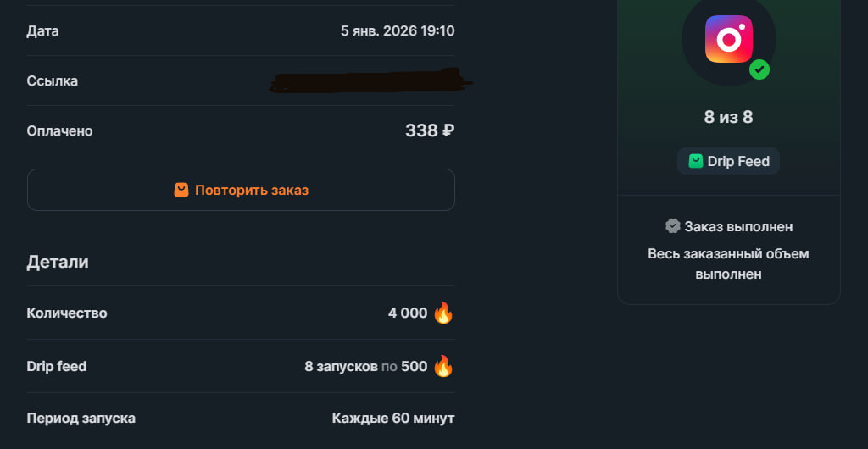Click the Весь заказанный объем выполнен message
Viewport: 868px width, 449px height.
tap(728, 264)
